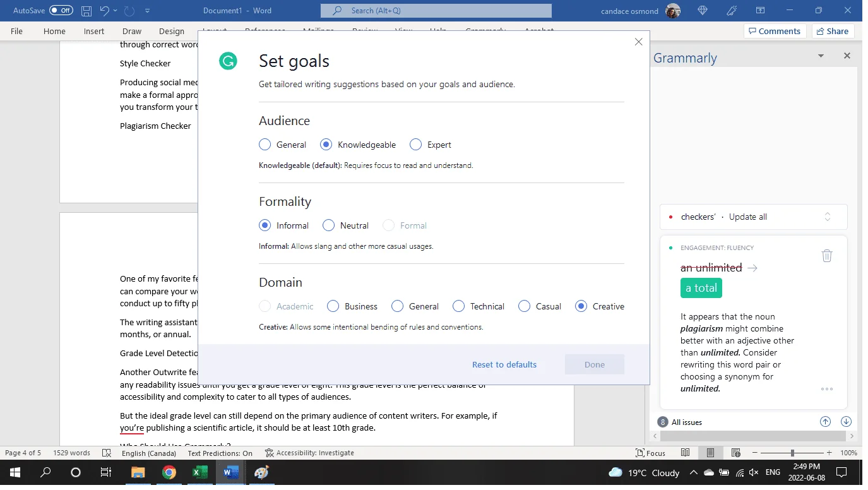Click the Search (Alt+Q) box

436,11
